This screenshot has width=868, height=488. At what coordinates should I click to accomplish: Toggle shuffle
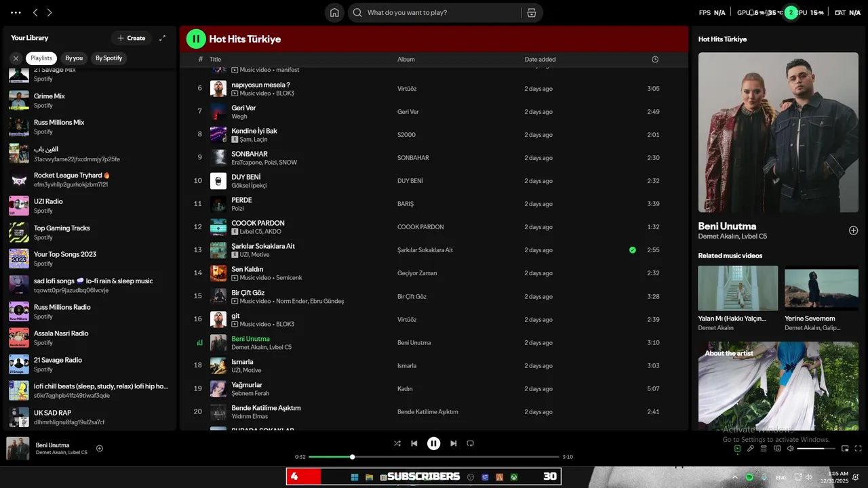(x=397, y=443)
